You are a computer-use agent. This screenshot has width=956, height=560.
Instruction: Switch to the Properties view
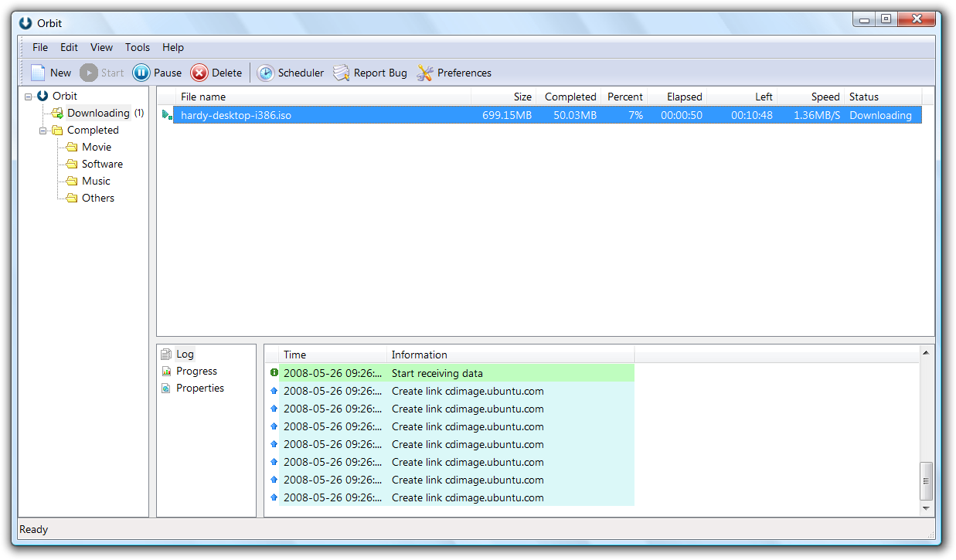coord(200,388)
